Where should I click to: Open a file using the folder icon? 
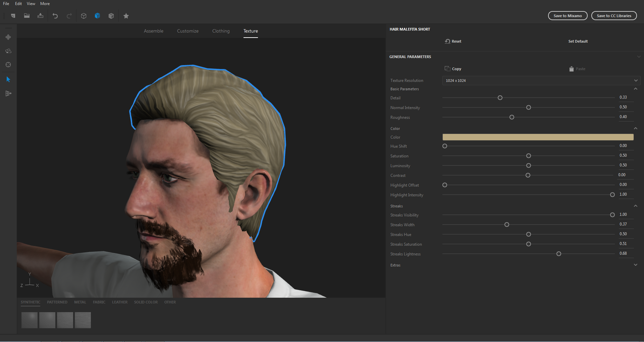coord(27,16)
